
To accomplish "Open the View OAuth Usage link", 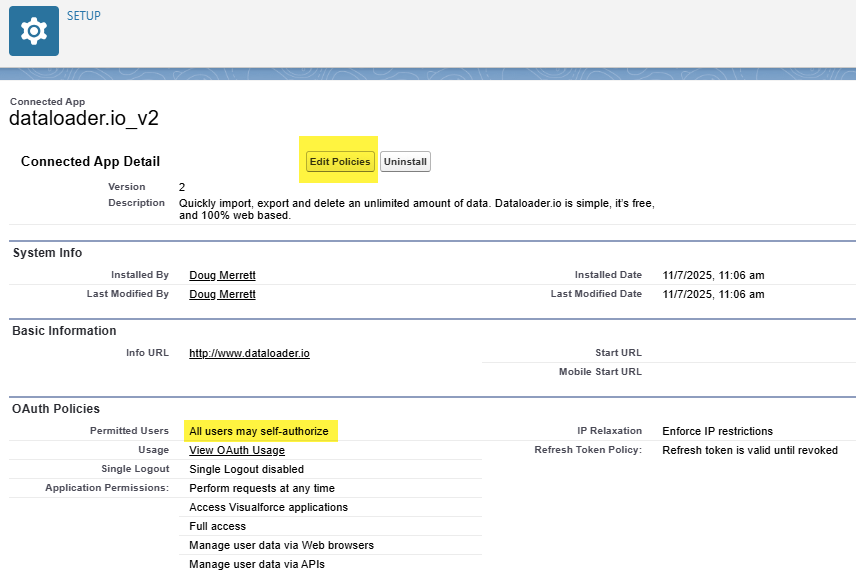I will pyautogui.click(x=237, y=450).
